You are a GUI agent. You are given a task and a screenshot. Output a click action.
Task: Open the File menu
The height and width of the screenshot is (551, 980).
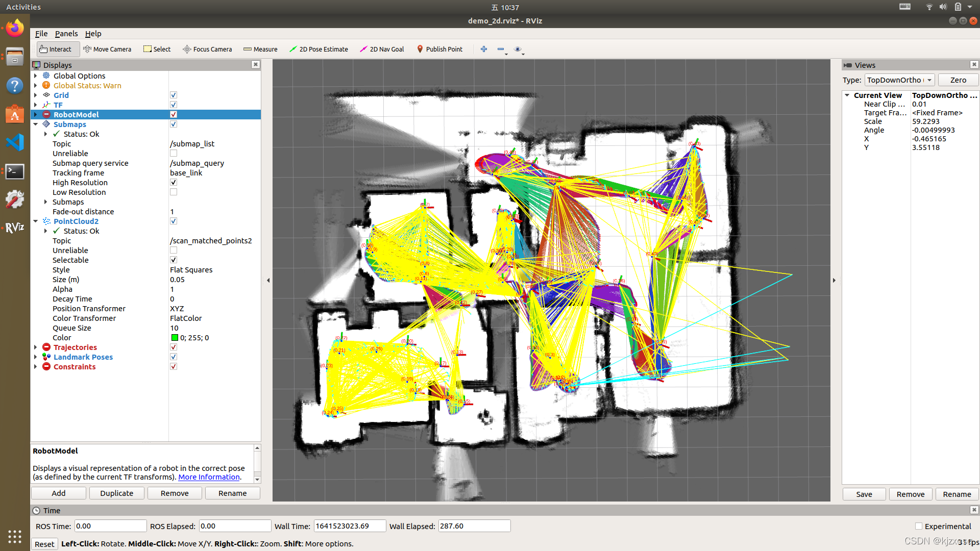click(41, 34)
